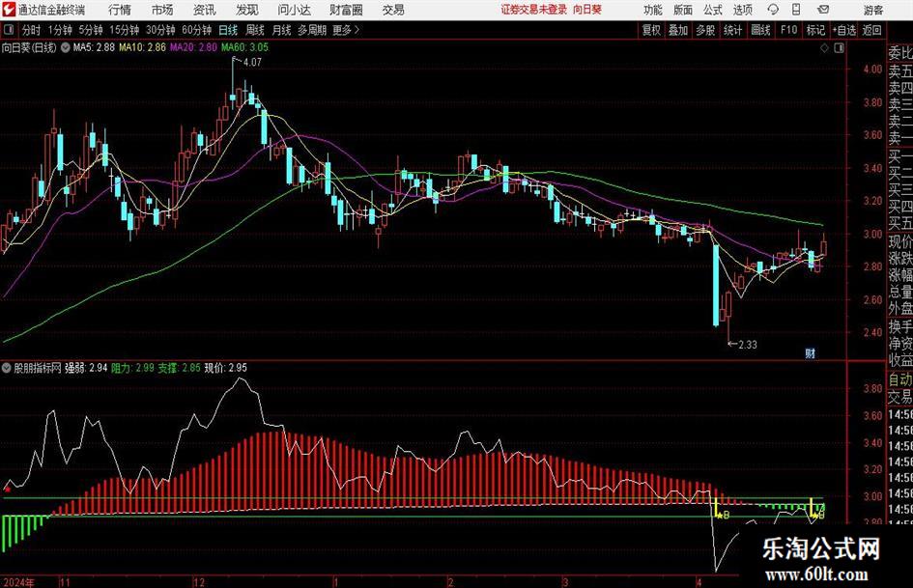
Task: Open the 发现 menu
Action: [x=247, y=10]
